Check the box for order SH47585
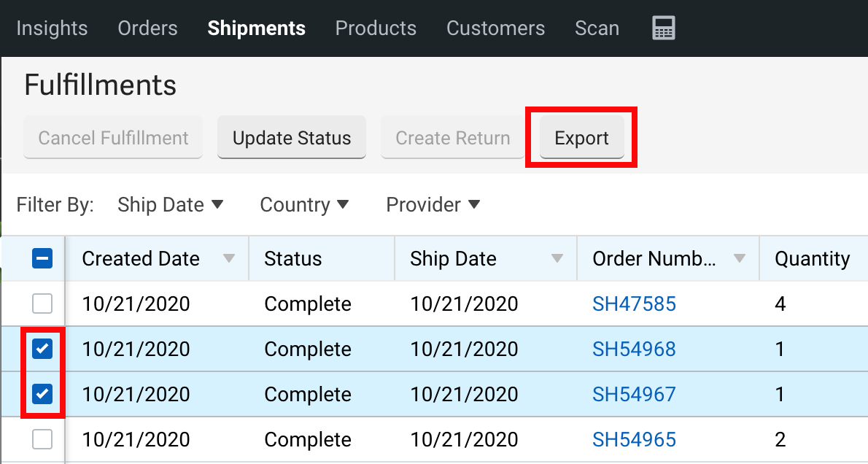This screenshot has width=868, height=464. 42,304
